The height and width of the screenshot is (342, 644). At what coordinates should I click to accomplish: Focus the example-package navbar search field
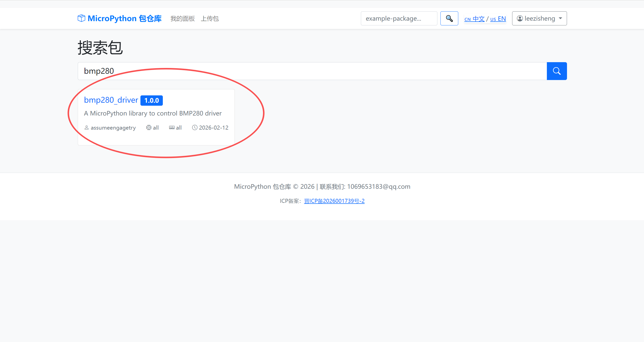click(x=399, y=18)
